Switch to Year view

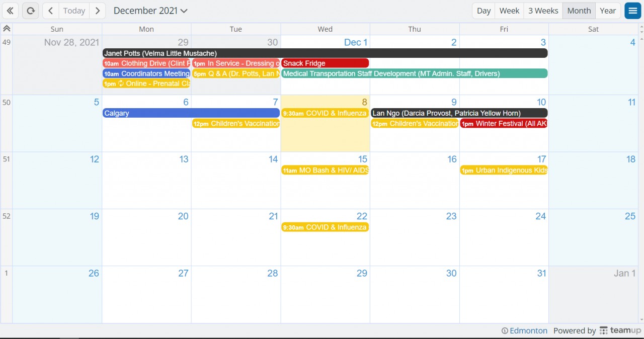[608, 11]
